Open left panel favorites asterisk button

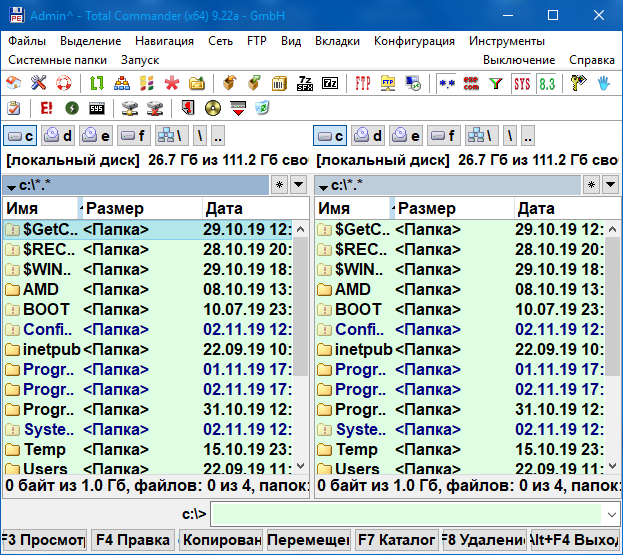[279, 185]
